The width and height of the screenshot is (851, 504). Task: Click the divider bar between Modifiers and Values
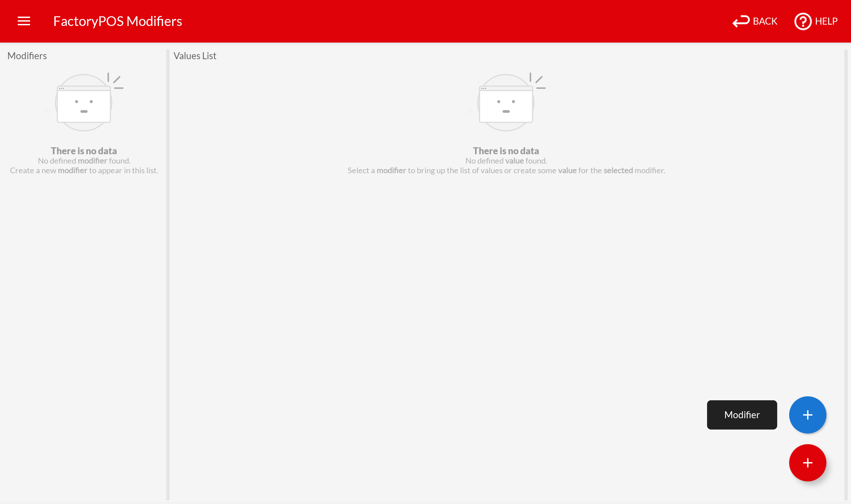(x=168, y=272)
